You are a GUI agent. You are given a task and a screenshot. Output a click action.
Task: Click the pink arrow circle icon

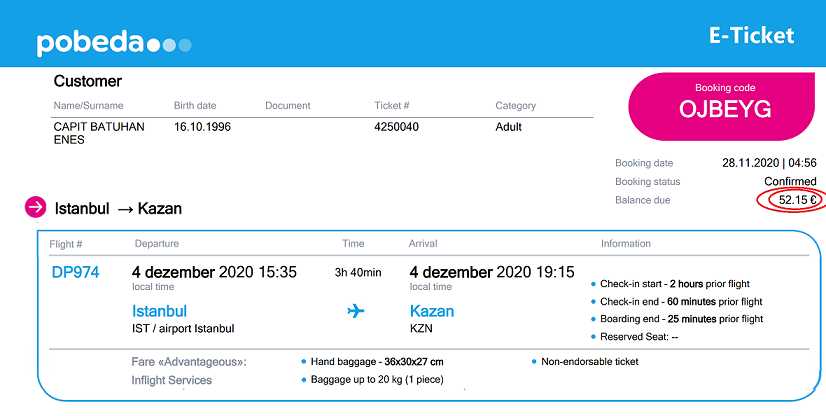pyautogui.click(x=36, y=207)
